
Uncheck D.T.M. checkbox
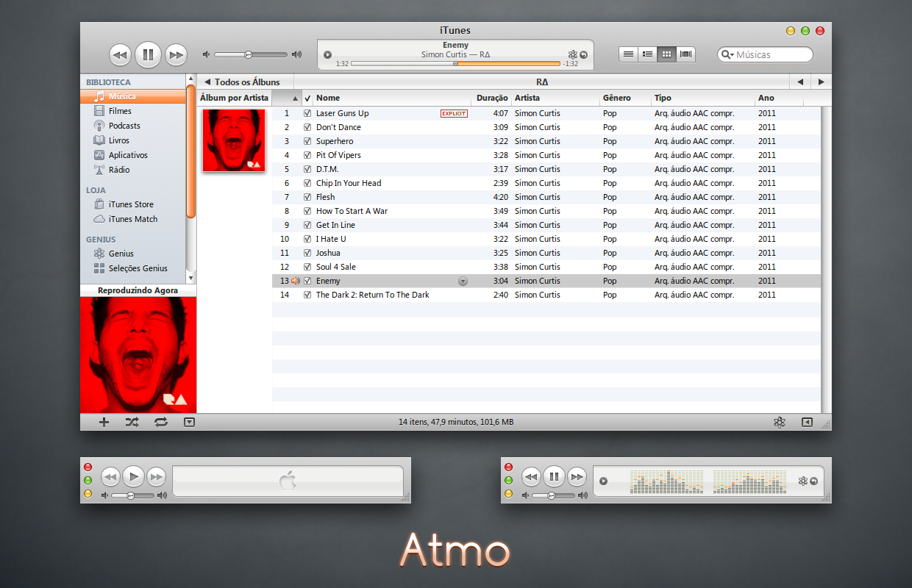(307, 169)
